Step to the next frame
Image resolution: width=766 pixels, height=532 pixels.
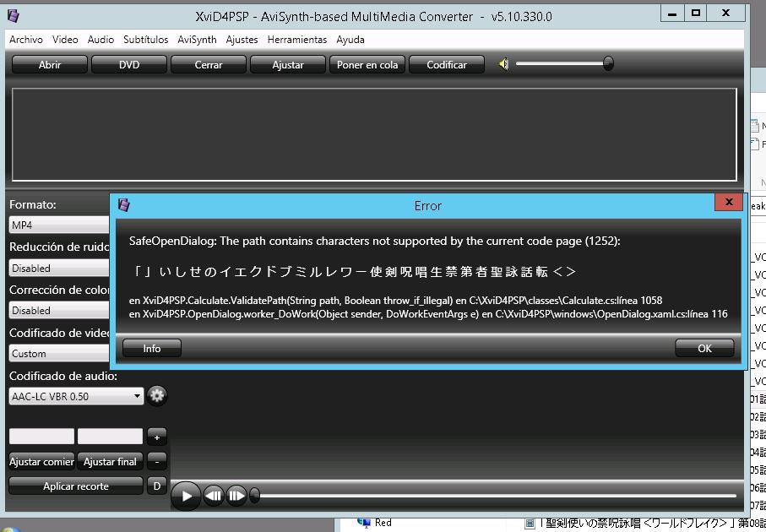[236, 496]
